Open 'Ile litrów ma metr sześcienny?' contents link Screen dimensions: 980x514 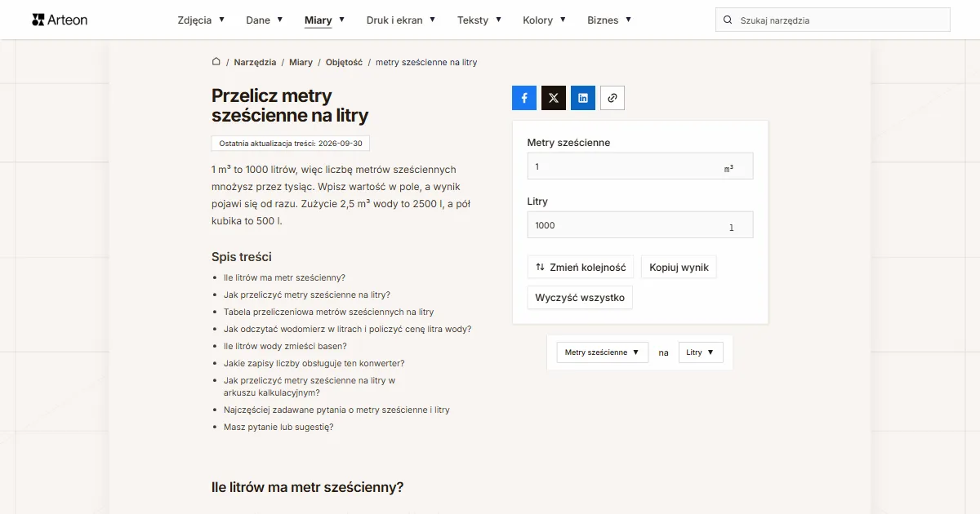click(284, 277)
